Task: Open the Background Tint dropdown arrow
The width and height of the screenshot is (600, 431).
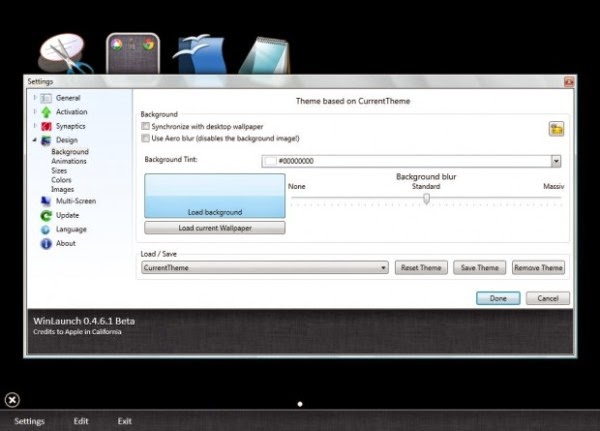Action: (x=556, y=161)
